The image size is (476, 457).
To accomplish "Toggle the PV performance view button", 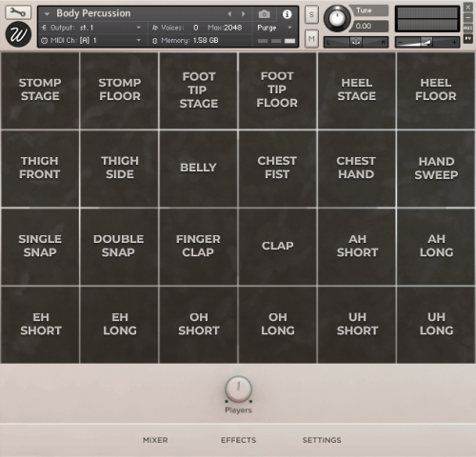I will pos(467,39).
